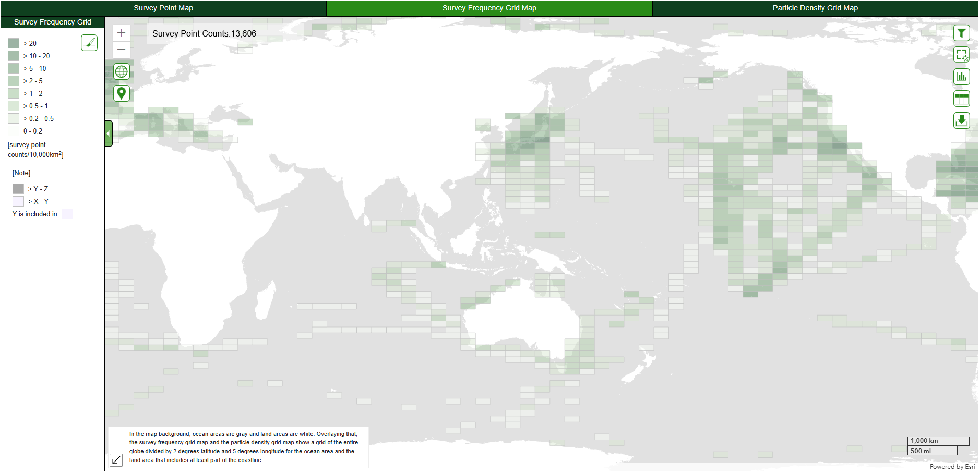Zoom in on the map
The height and width of the screenshot is (473, 980).
pyautogui.click(x=122, y=33)
